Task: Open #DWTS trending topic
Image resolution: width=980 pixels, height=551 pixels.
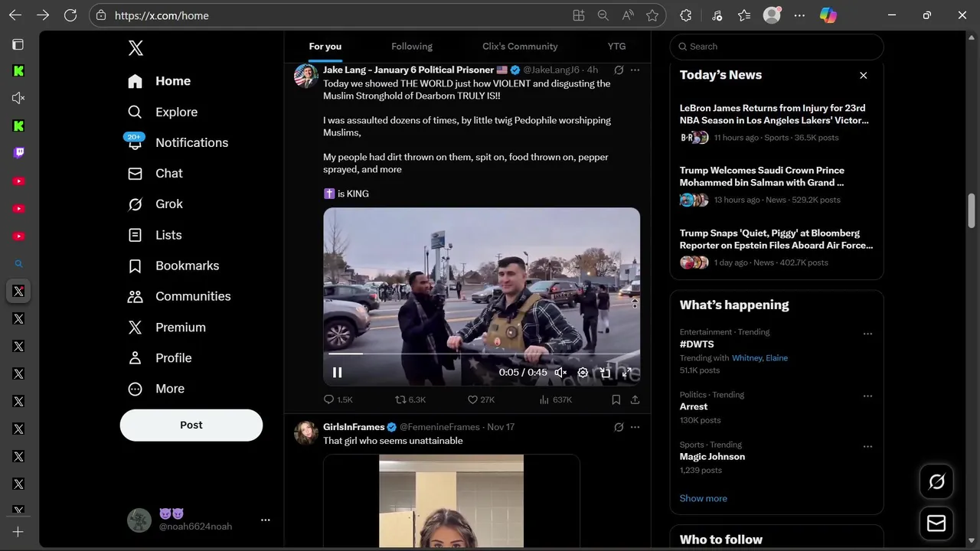Action: (697, 344)
